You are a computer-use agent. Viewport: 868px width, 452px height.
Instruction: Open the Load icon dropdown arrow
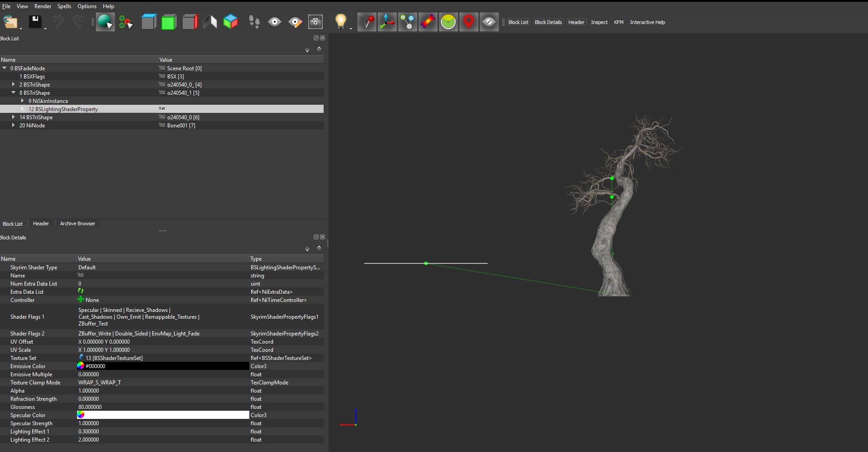21,29
